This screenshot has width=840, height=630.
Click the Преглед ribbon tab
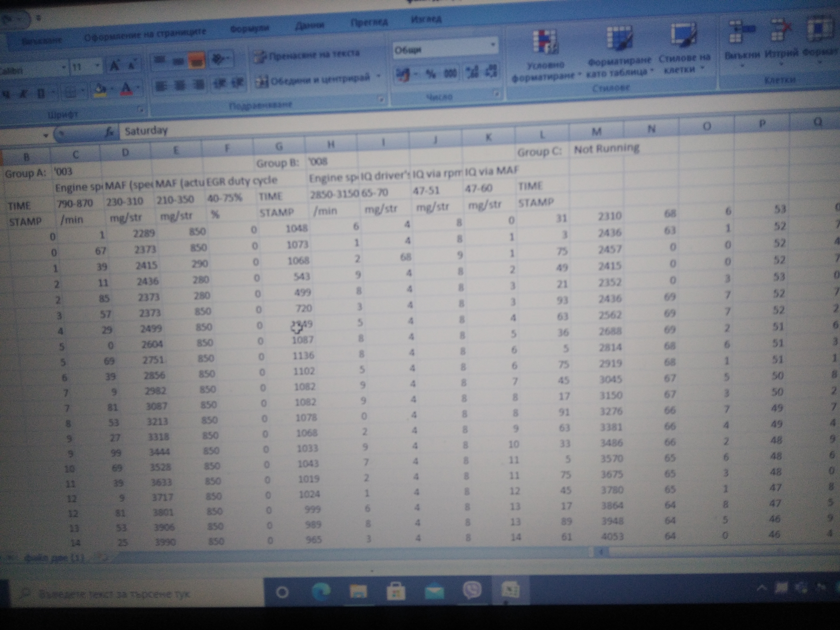tap(369, 22)
